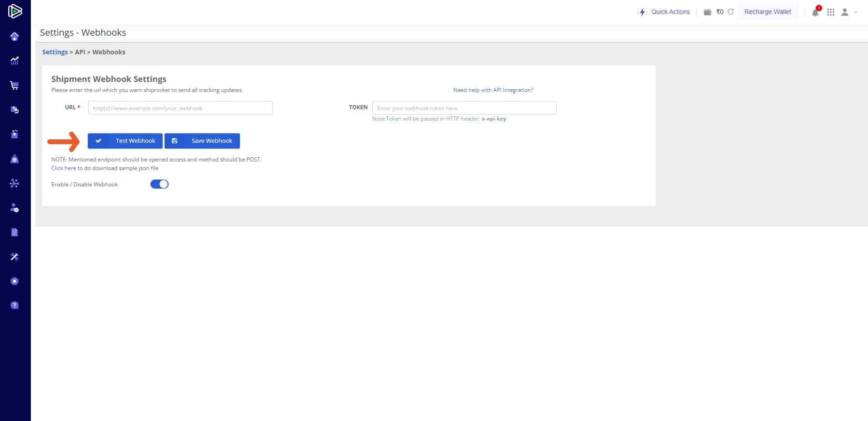Click the 'Webhooks' breadcrumb text
The height and width of the screenshot is (421, 868).
(x=109, y=52)
